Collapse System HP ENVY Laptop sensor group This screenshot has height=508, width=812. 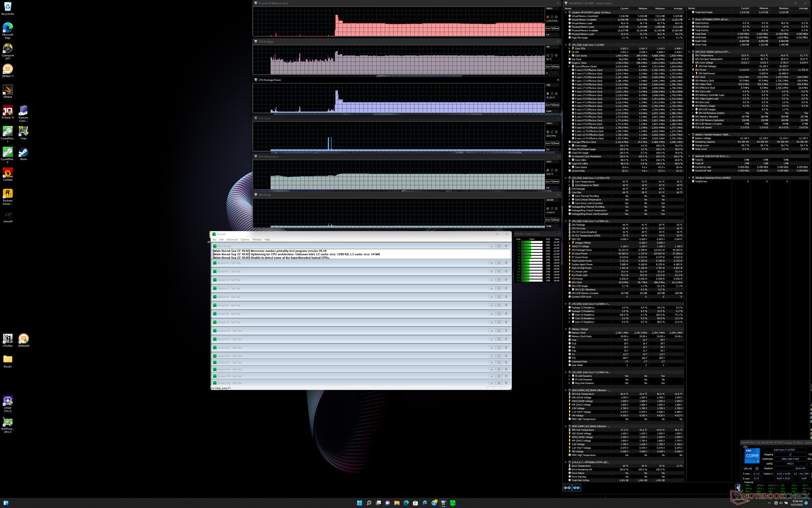point(566,12)
